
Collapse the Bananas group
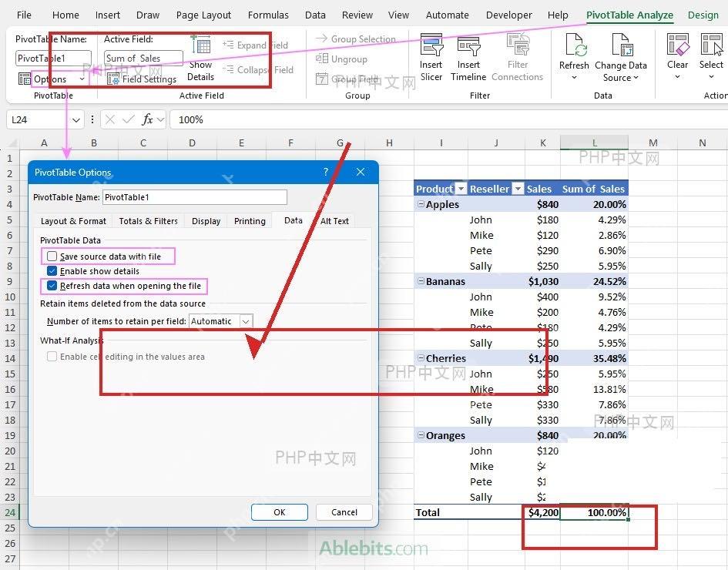pyautogui.click(x=421, y=281)
